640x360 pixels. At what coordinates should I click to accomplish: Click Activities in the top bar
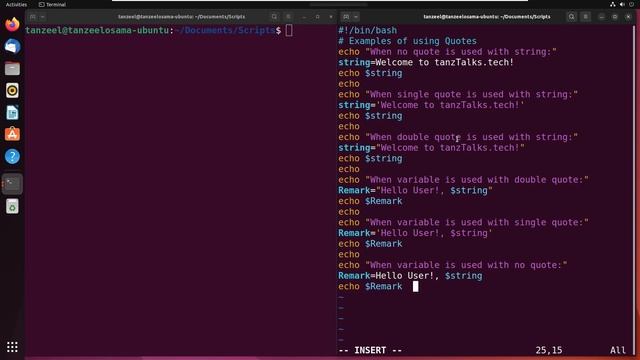16,4
